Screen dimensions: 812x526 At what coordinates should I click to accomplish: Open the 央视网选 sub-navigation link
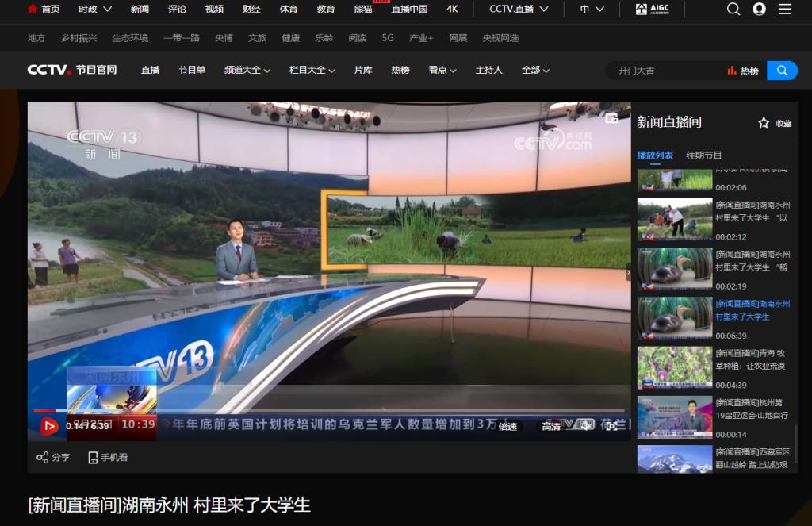coord(501,38)
